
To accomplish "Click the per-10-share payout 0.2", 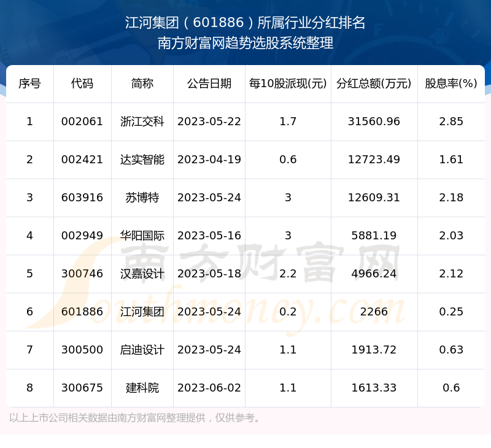I will pos(288,312).
